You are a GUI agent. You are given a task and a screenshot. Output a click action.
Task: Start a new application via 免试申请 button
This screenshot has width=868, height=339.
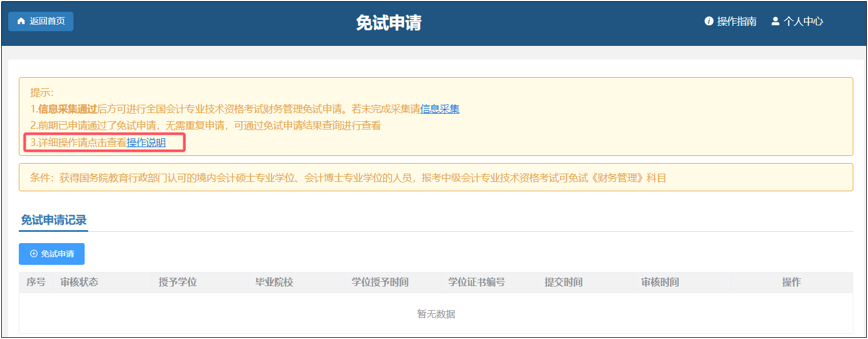(51, 254)
